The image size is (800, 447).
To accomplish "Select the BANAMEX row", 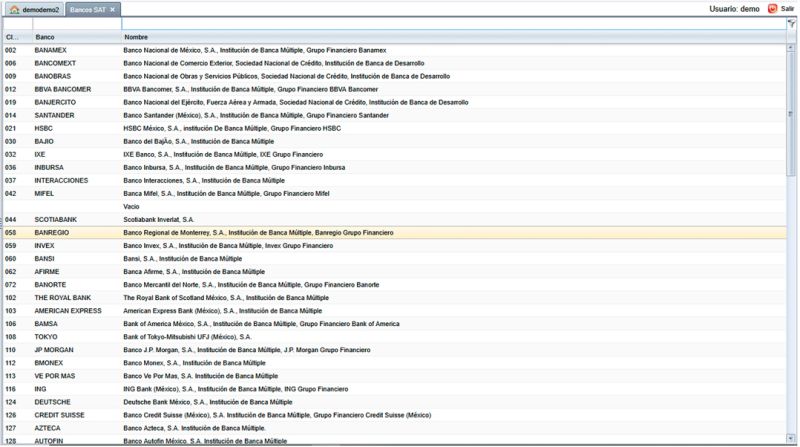I will click(x=394, y=50).
